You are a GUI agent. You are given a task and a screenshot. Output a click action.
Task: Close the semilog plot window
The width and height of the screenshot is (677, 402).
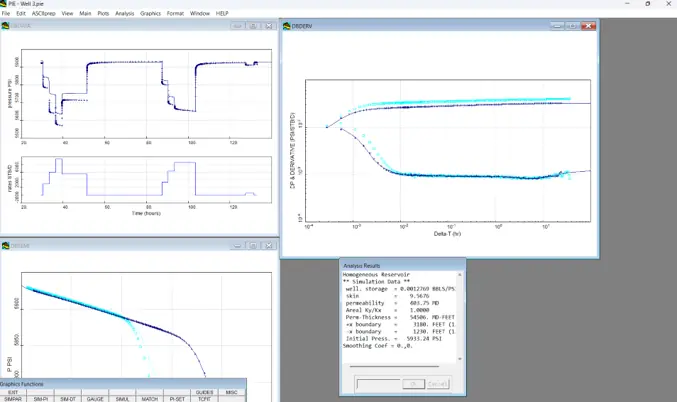coord(269,246)
